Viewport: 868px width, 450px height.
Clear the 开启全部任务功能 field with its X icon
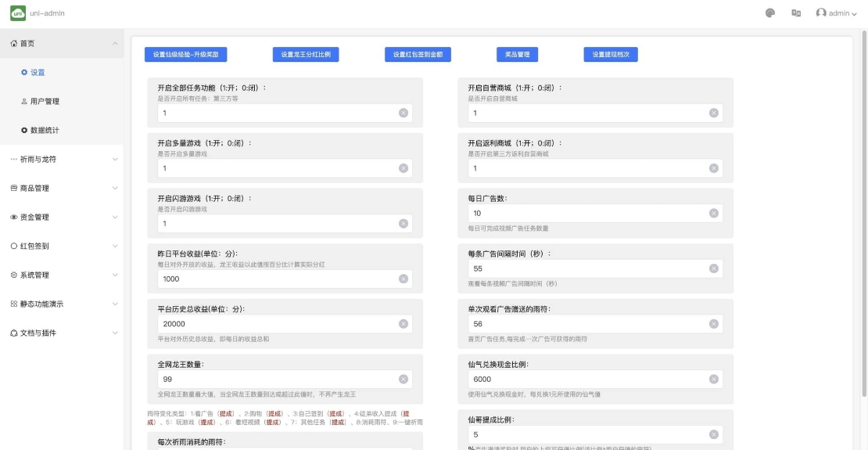404,113
